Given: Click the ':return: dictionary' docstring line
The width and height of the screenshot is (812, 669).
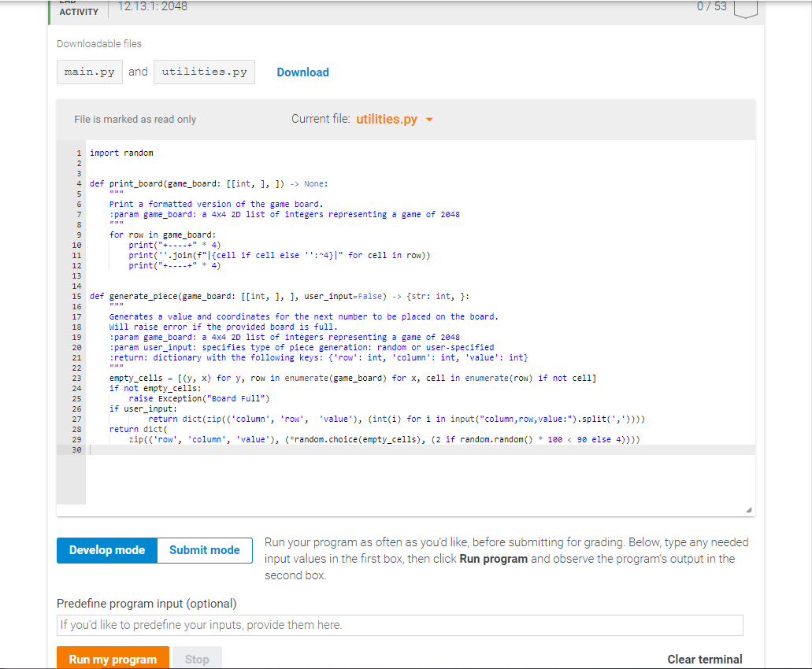Looking at the screenshot, I should tap(318, 358).
